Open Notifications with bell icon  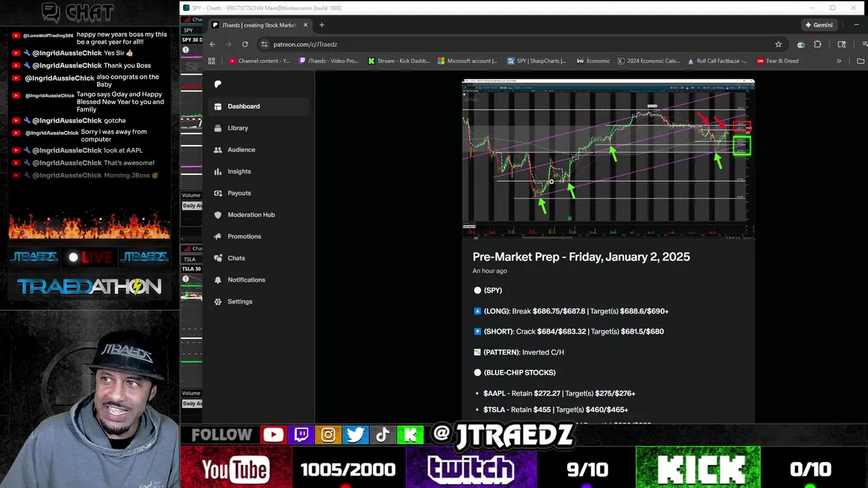click(259, 280)
